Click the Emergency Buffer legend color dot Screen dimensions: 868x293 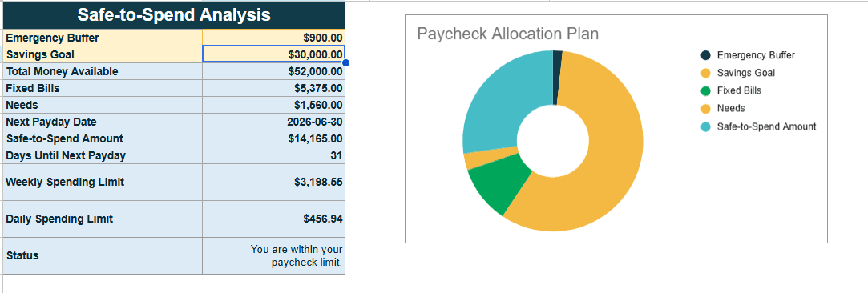click(705, 55)
